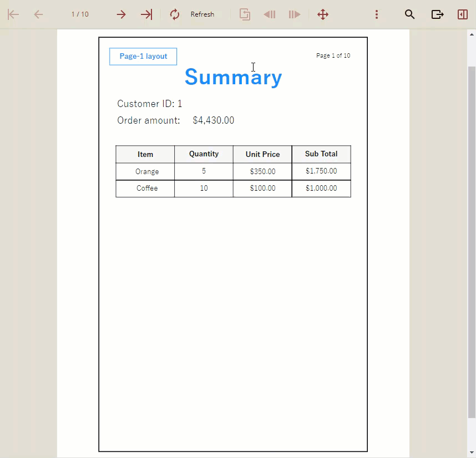Click the Quantity column header

click(x=204, y=154)
